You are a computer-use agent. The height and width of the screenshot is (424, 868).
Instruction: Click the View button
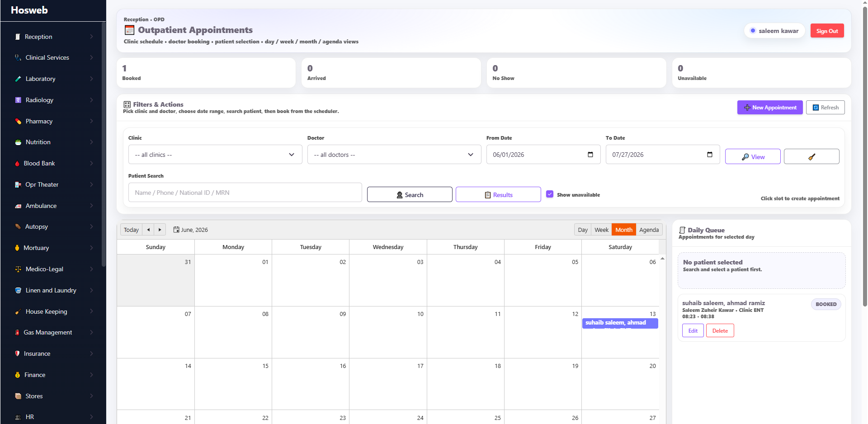click(753, 156)
